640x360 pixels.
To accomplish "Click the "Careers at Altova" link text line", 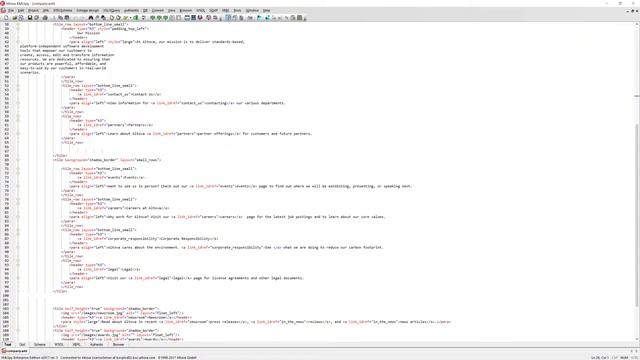I will tap(123, 208).
